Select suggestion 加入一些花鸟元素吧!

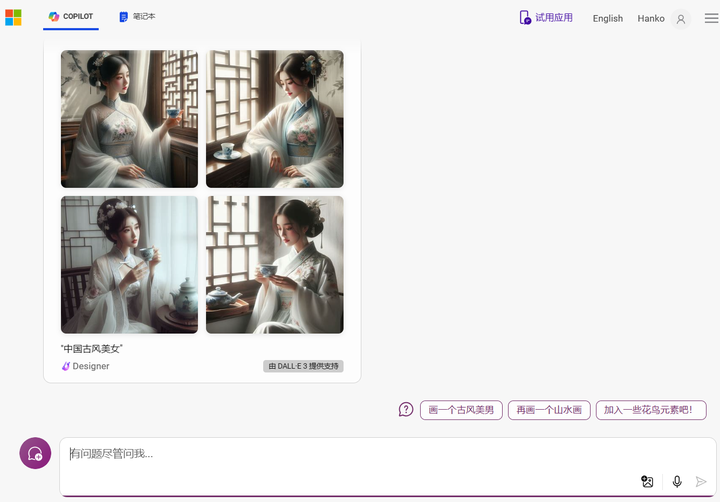[651, 410]
